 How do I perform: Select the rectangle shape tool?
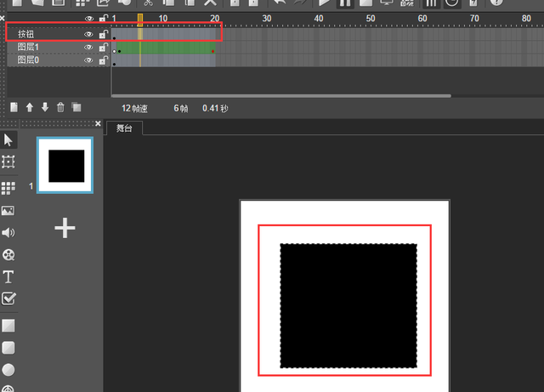pos(8,326)
